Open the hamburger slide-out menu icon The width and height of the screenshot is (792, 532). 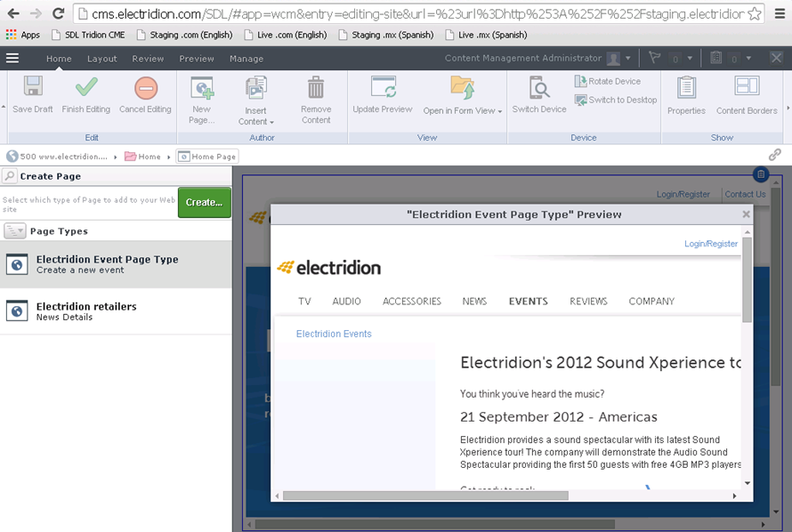point(12,59)
